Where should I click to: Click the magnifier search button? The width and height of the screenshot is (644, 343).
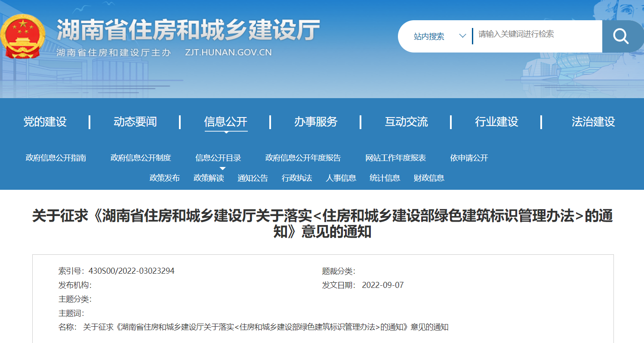(x=622, y=36)
